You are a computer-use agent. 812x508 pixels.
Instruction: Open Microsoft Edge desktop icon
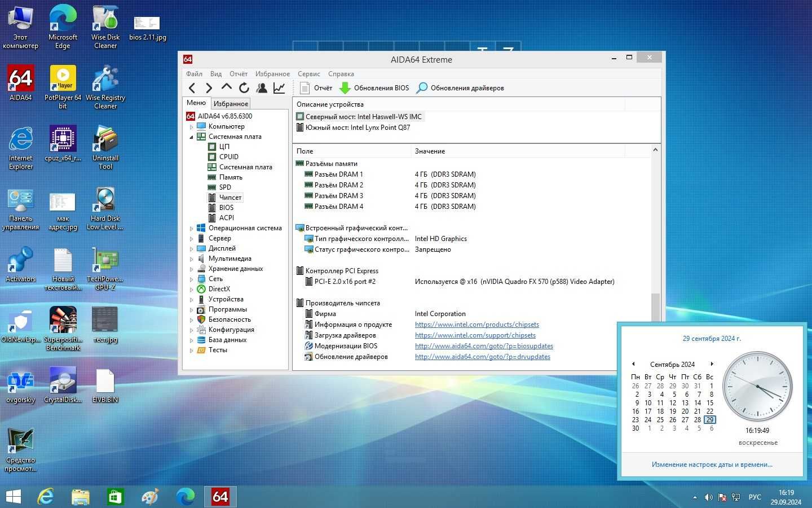(x=63, y=27)
